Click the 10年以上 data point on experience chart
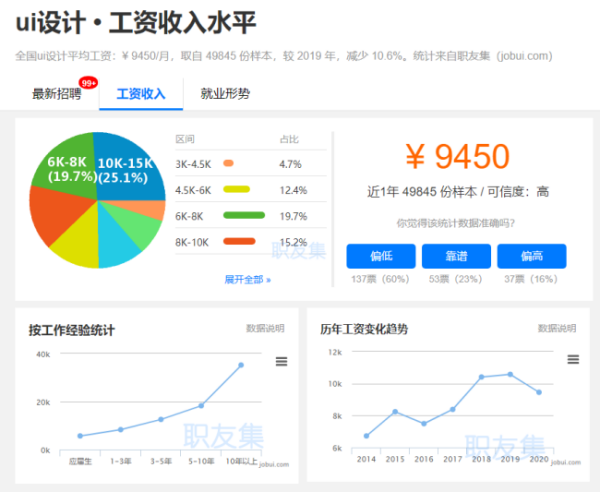The height and width of the screenshot is (492, 600). [241, 365]
